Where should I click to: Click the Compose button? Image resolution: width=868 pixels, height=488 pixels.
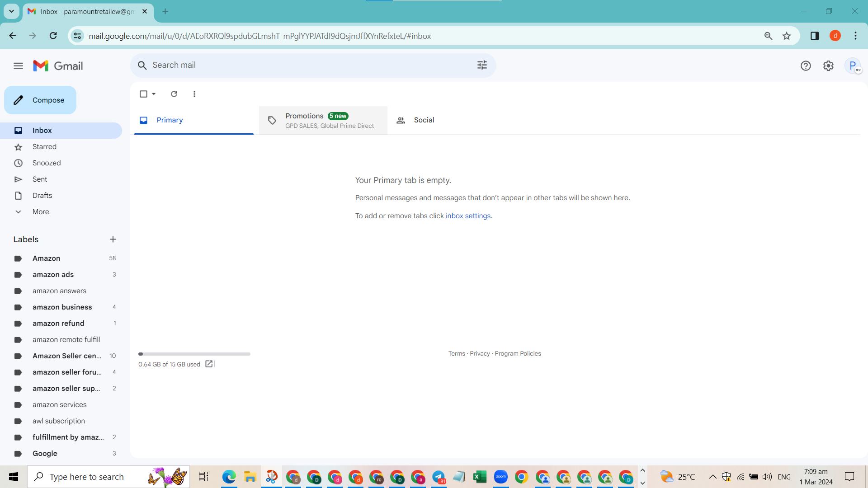click(40, 100)
